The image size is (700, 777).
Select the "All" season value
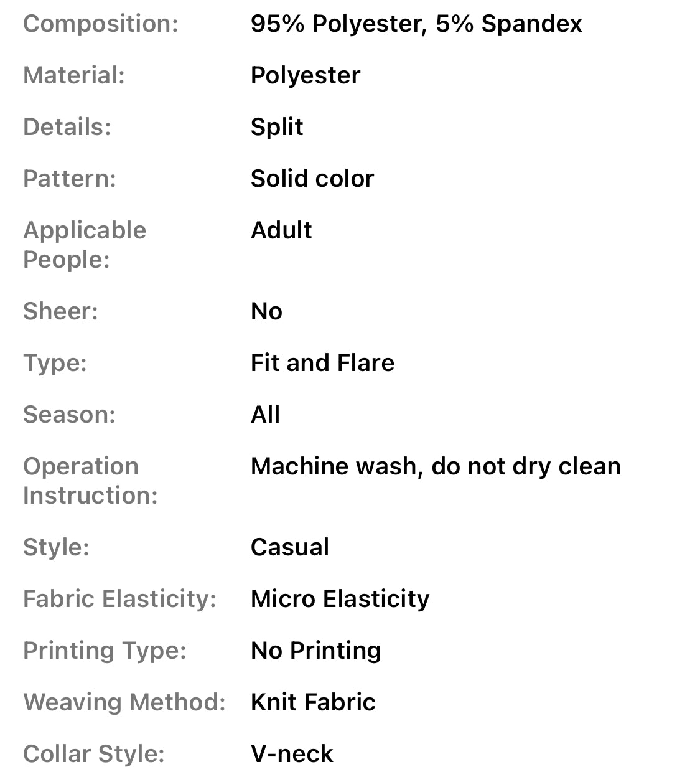point(265,415)
